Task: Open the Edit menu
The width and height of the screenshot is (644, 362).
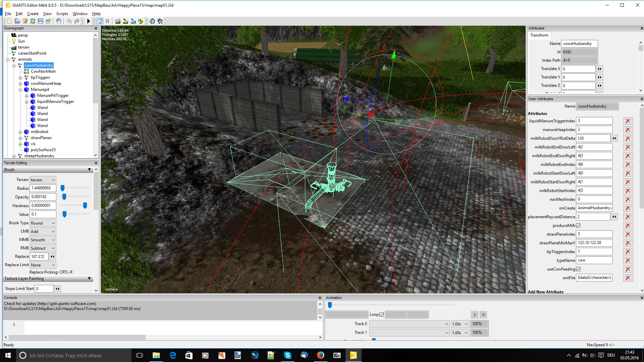Action: [x=19, y=14]
